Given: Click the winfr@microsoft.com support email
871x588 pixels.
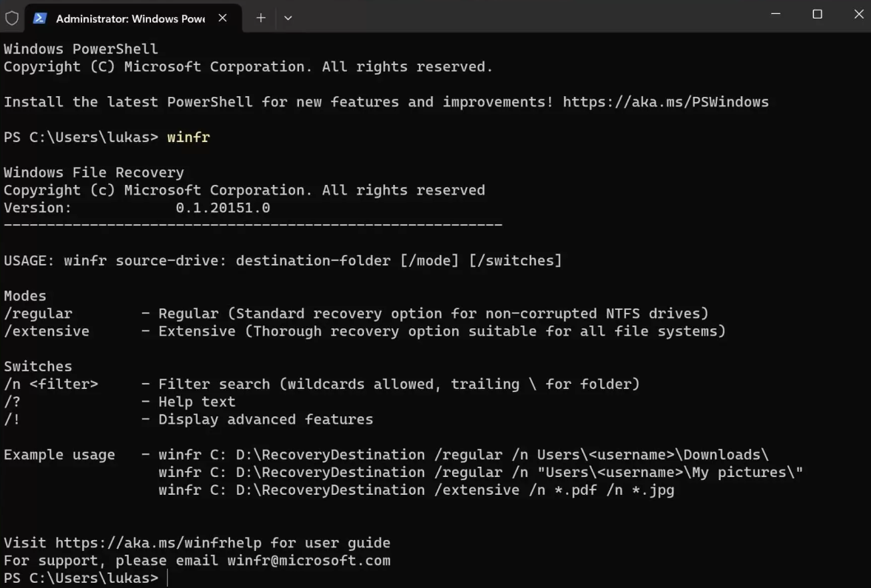Looking at the screenshot, I should click(309, 561).
